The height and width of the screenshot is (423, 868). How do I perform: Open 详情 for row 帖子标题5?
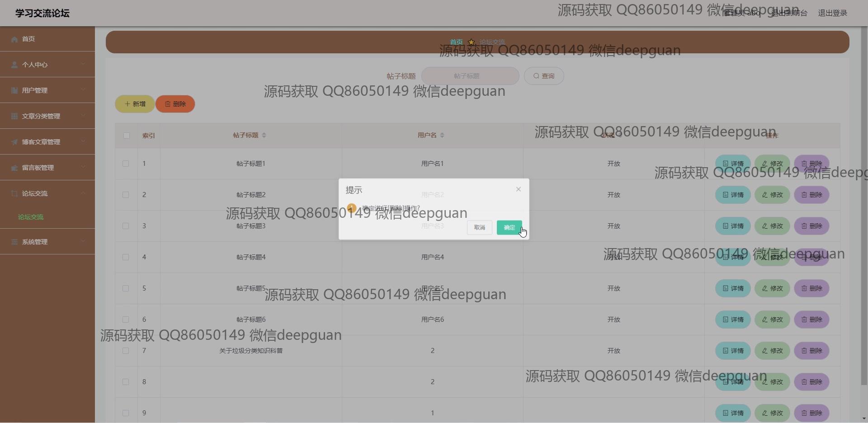point(733,288)
